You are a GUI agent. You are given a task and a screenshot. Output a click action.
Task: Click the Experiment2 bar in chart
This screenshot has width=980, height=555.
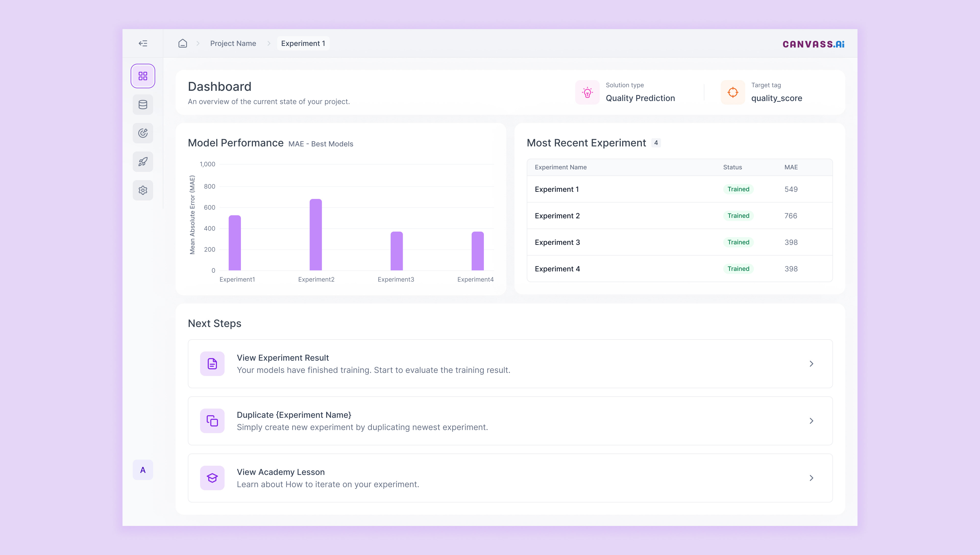click(x=315, y=235)
